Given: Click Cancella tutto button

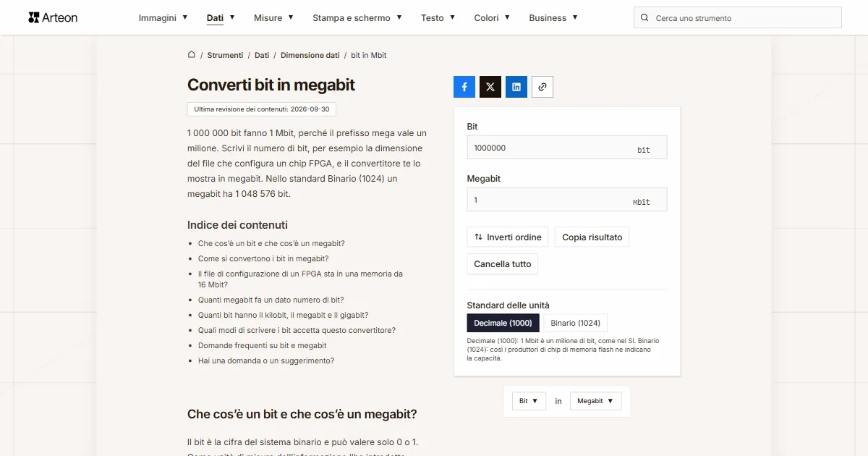Looking at the screenshot, I should (x=503, y=264).
